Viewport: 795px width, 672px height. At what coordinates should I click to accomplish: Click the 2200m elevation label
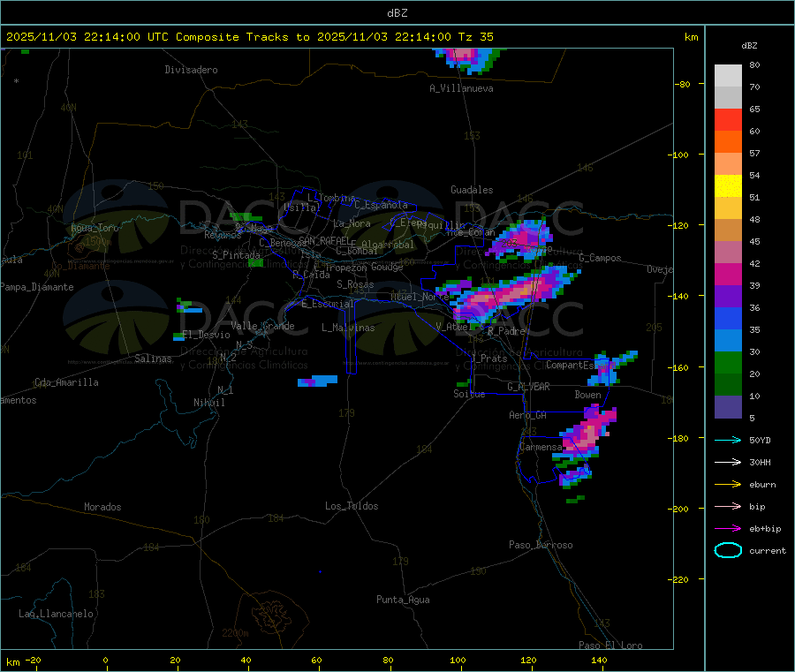tap(235, 633)
